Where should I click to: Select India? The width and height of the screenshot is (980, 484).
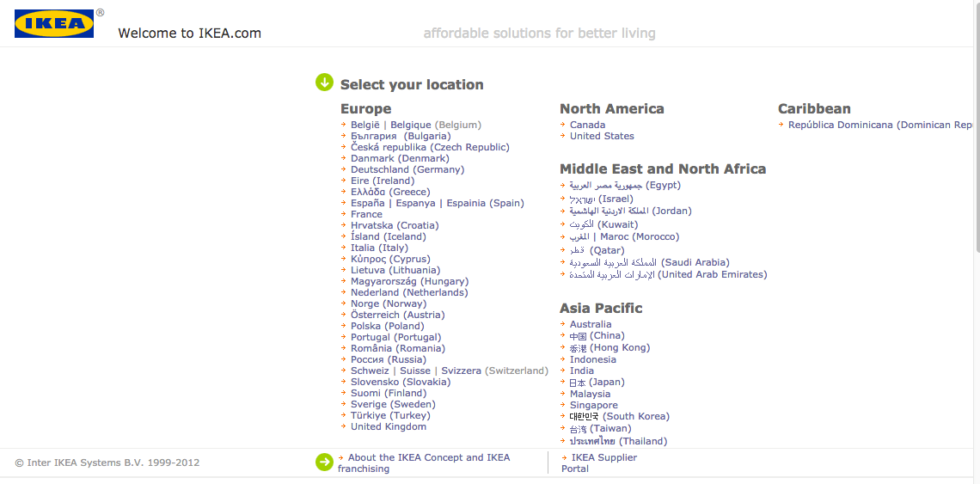coord(582,371)
